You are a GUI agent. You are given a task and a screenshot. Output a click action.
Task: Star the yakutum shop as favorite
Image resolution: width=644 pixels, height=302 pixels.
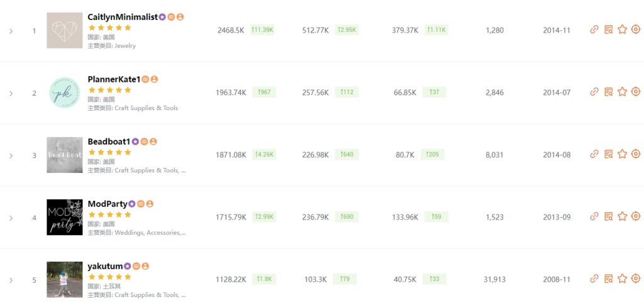tap(622, 279)
